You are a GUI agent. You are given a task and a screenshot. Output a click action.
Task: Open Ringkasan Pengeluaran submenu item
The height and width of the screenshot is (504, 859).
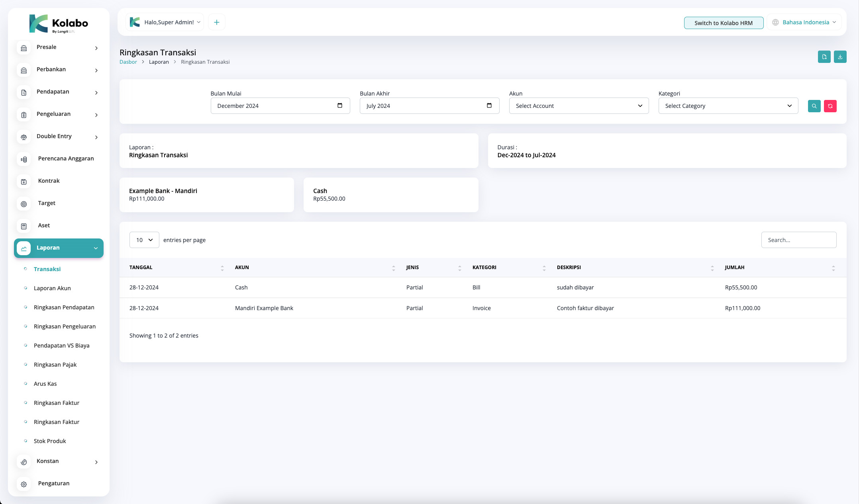tap(65, 326)
